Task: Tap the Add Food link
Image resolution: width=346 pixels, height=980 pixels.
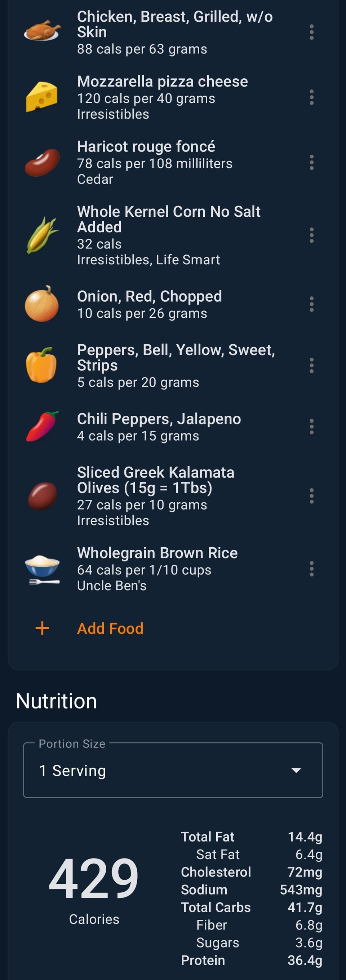Action: (110, 628)
